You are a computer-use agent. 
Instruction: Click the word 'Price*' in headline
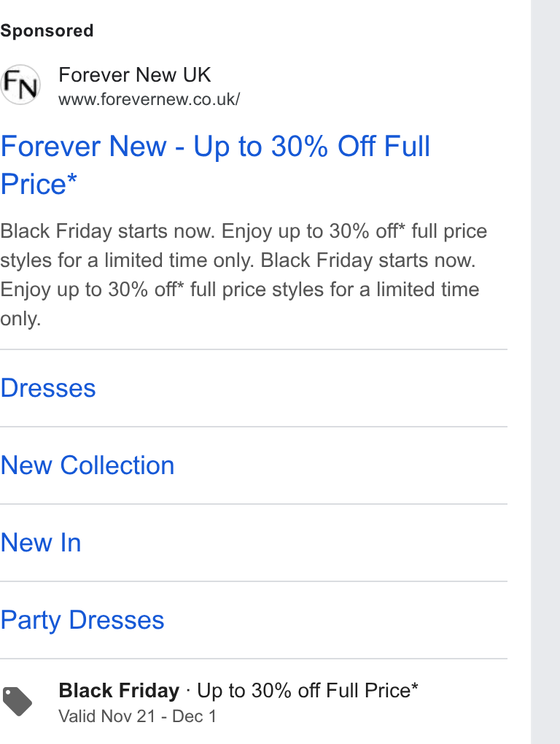click(x=39, y=184)
